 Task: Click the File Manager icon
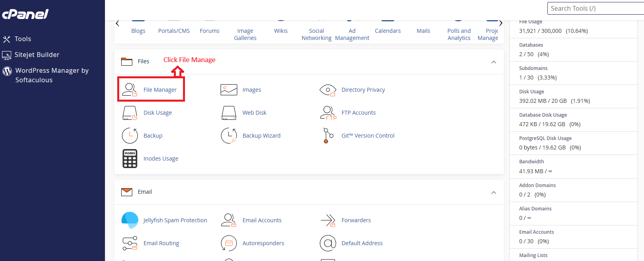[130, 90]
